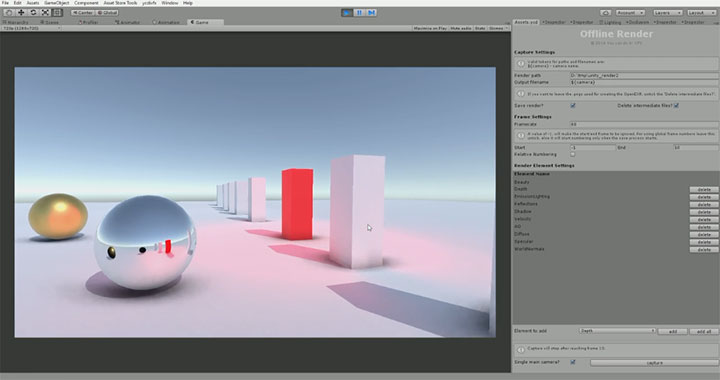Pause the running game

(x=359, y=13)
